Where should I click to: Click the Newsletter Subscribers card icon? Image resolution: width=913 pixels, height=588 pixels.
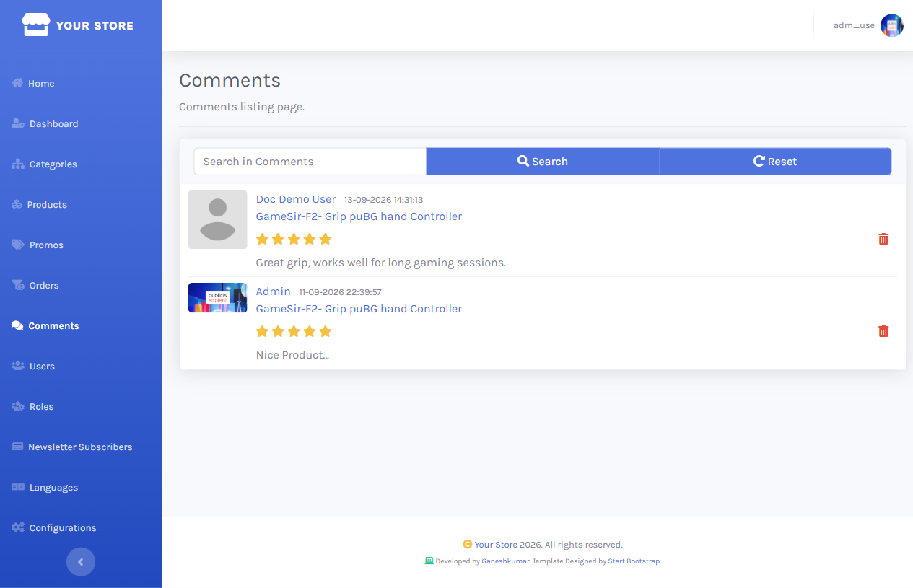click(17, 447)
